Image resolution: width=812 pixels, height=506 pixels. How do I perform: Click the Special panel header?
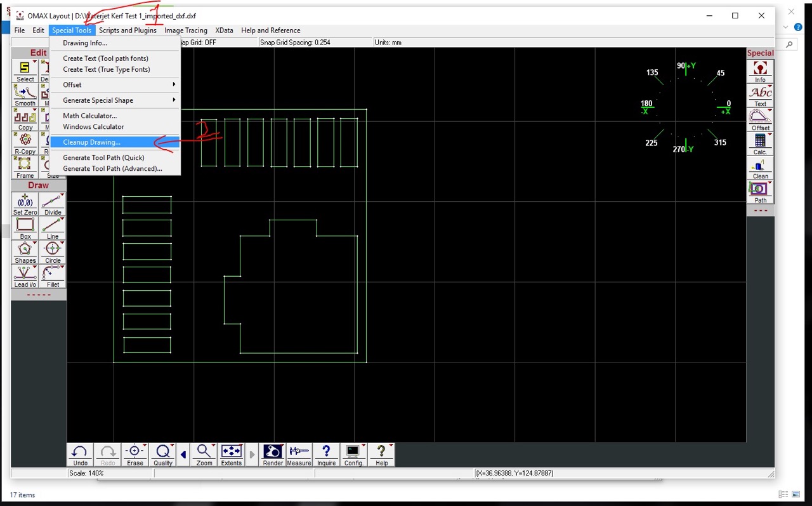pos(760,53)
